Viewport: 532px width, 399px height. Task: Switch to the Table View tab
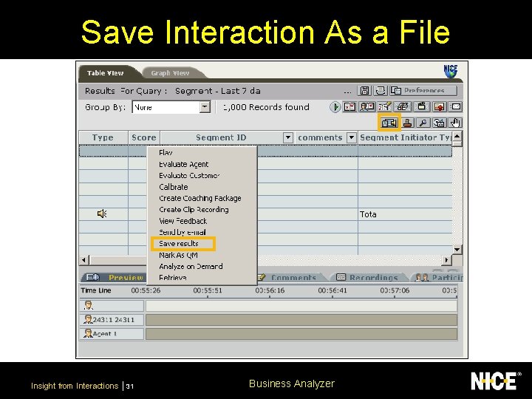(x=105, y=73)
